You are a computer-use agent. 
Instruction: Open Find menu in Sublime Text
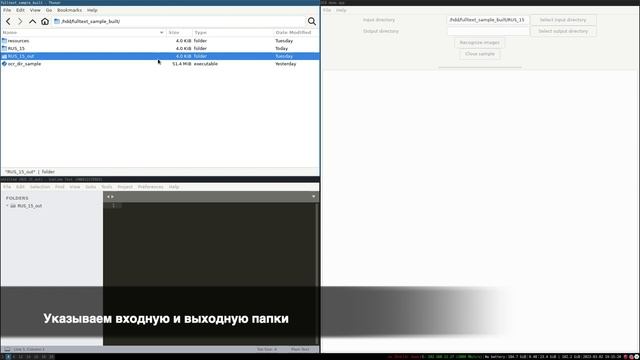click(x=60, y=187)
